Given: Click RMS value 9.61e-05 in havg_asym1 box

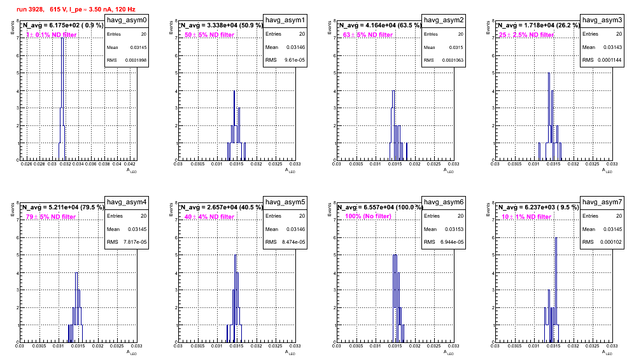Looking at the screenshot, I should [295, 60].
